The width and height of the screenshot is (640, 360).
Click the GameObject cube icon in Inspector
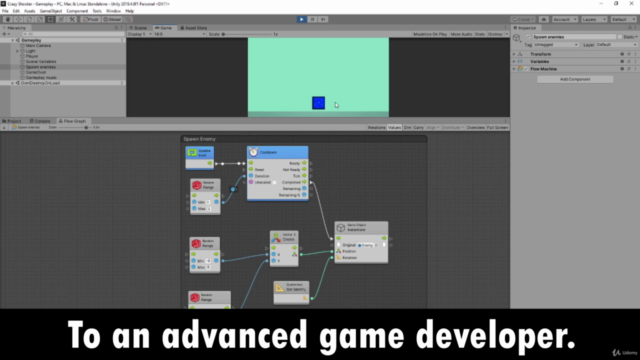click(x=517, y=38)
